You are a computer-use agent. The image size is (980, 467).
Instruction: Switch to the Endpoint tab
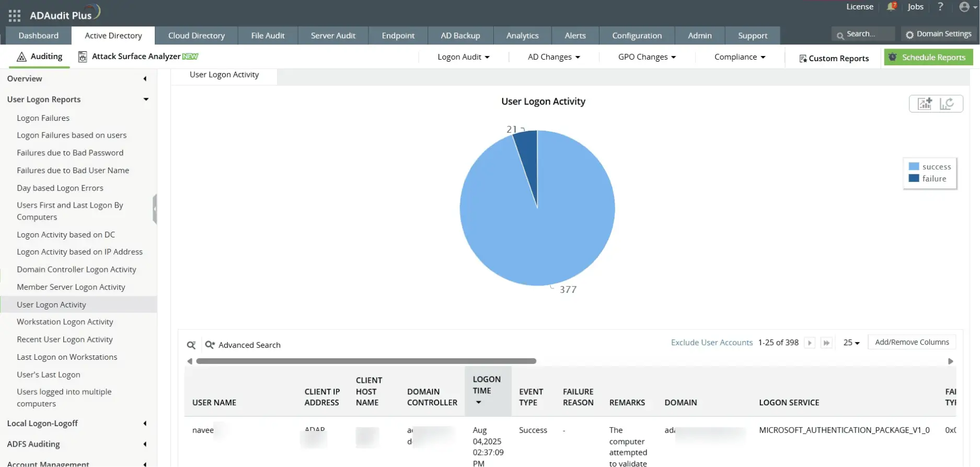tap(398, 36)
